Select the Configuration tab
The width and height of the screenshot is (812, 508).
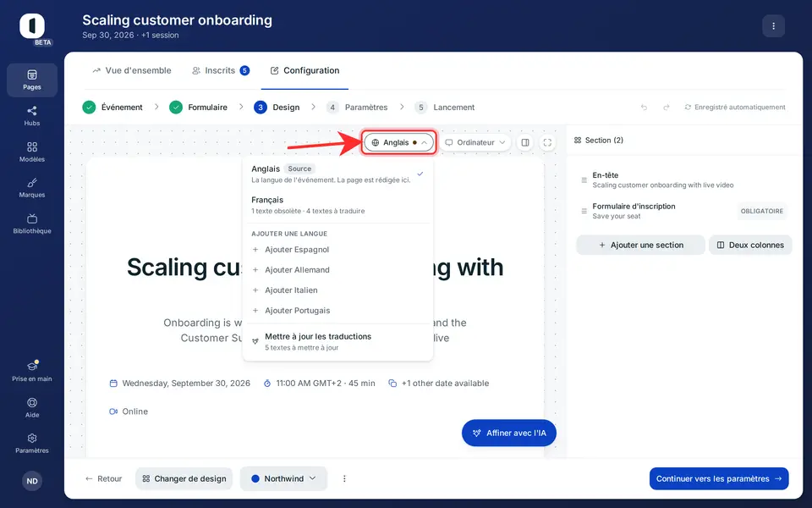tap(305, 70)
